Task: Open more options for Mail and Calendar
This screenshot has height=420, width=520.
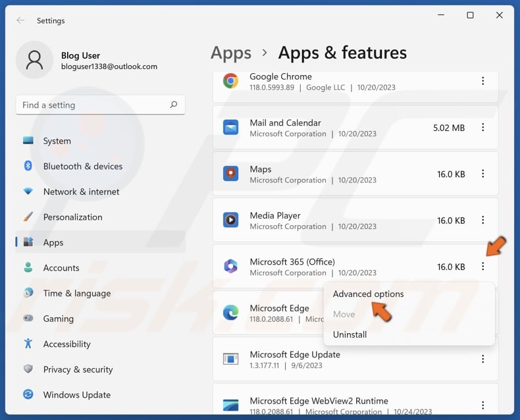Action: tap(483, 127)
